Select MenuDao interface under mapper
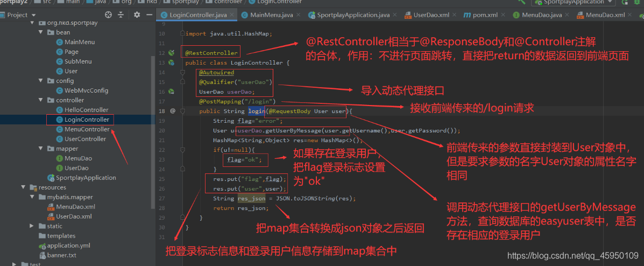644x266 pixels. pos(74,158)
